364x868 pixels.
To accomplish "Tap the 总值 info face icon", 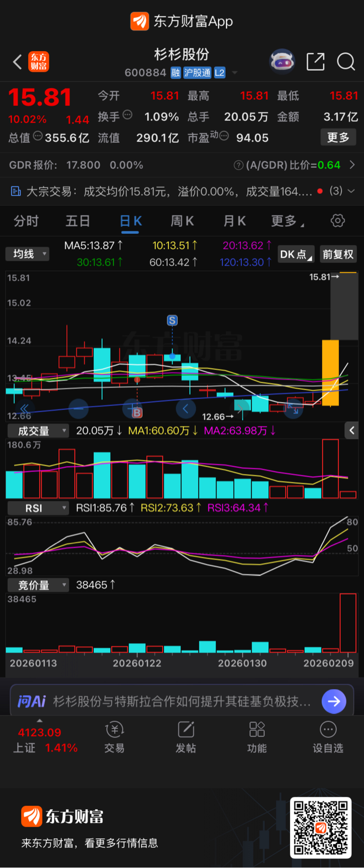I will 38,136.
